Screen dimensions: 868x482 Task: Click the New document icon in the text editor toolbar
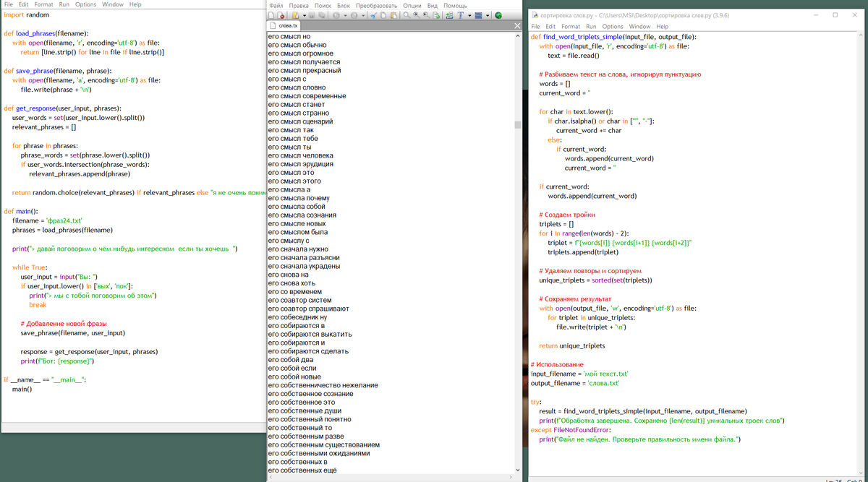coord(271,15)
